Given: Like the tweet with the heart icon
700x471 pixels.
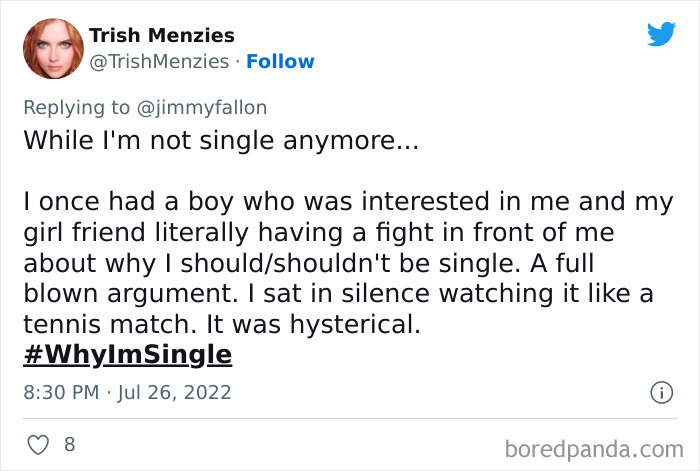Looking at the screenshot, I should tap(38, 443).
